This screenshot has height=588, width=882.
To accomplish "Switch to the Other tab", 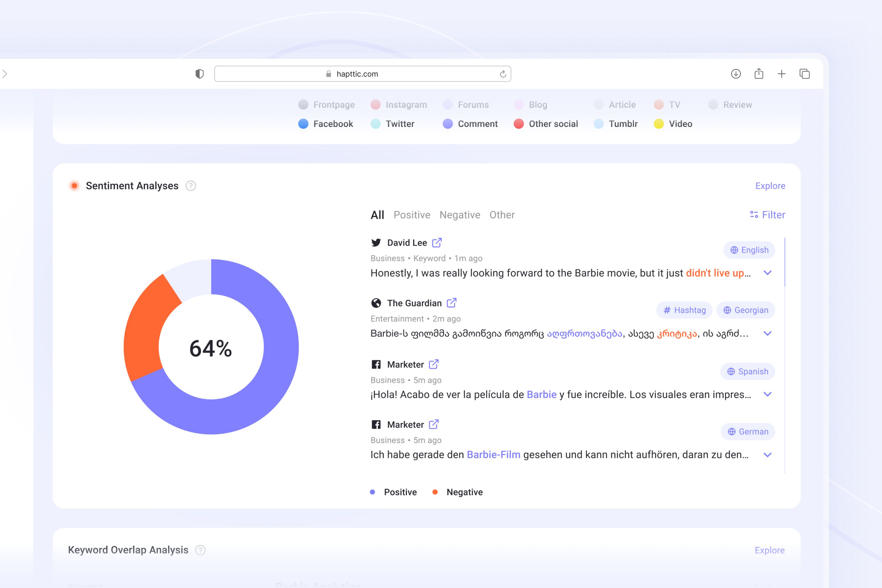I will (x=502, y=215).
